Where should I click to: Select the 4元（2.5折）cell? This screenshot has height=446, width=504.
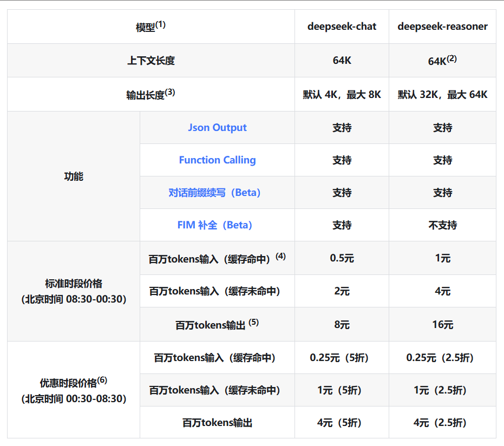(x=442, y=423)
